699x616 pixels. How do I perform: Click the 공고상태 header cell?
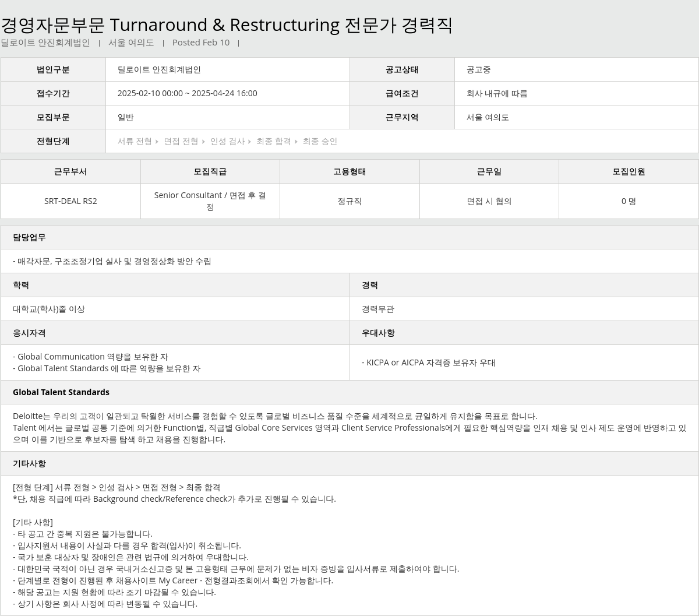pos(402,69)
